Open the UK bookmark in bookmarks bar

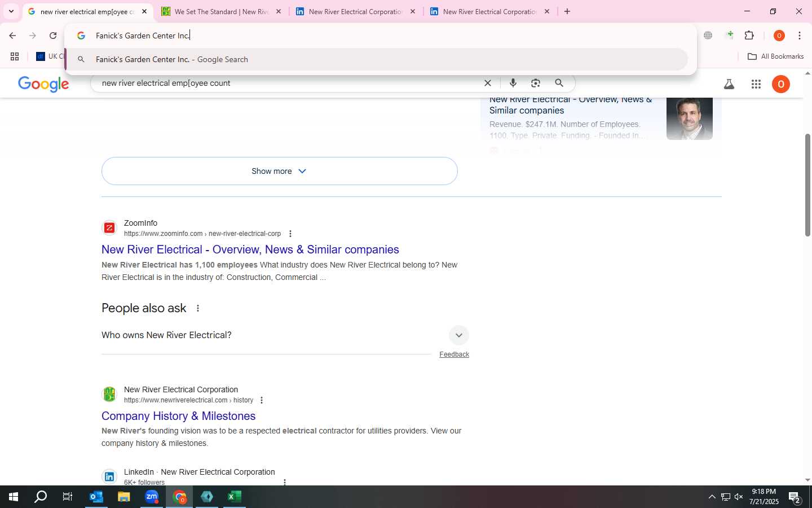[50, 56]
